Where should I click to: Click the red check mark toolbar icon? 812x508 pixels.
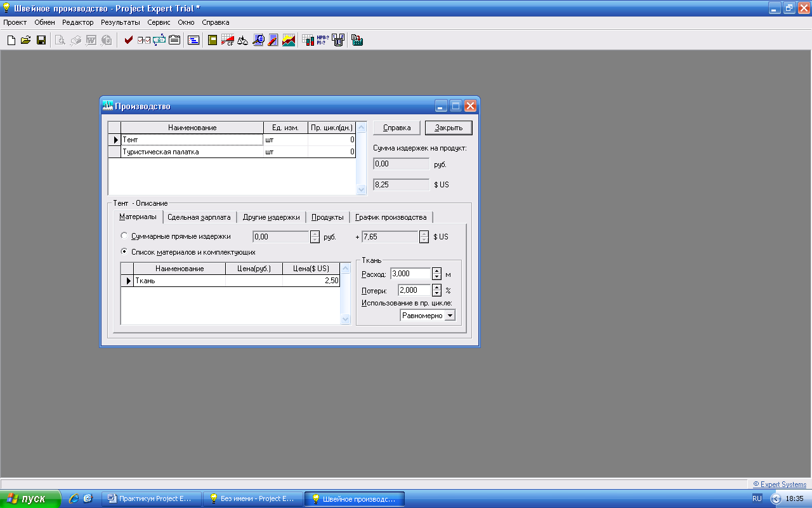click(x=129, y=40)
